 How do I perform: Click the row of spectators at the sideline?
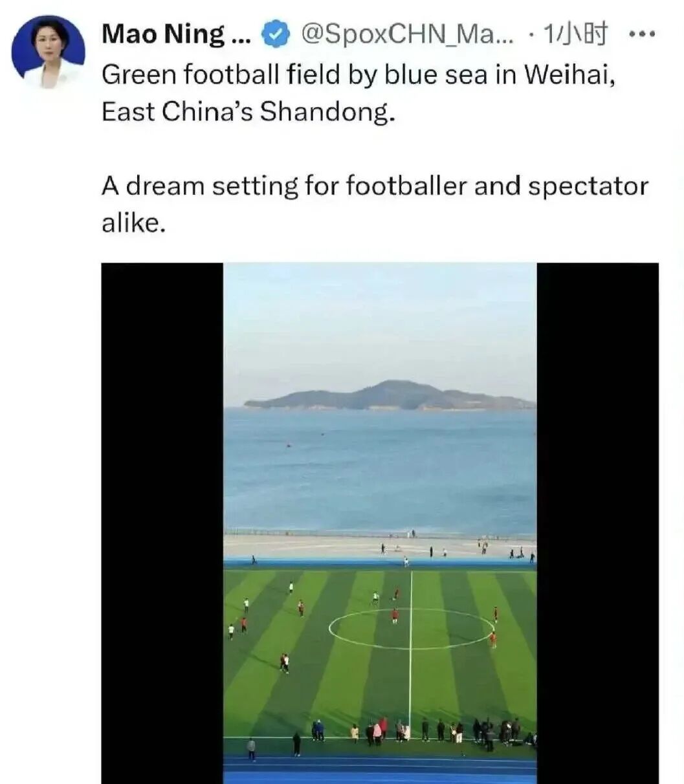click(x=414, y=731)
